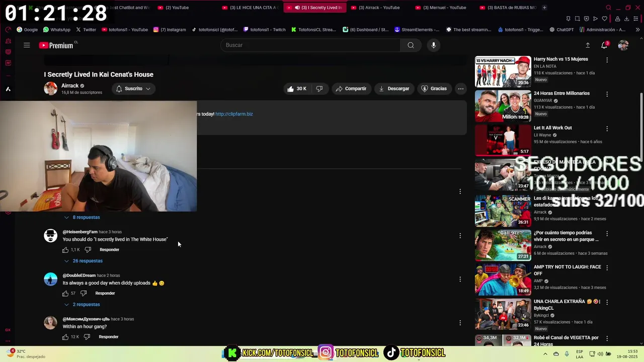Open (7) Instagram bookmark

(x=170, y=30)
